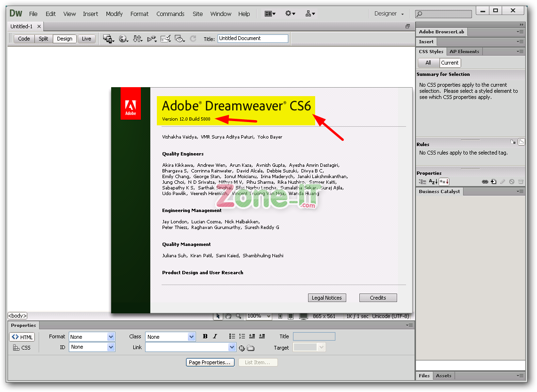
Task: Switch to the Assets tab
Action: click(x=444, y=376)
